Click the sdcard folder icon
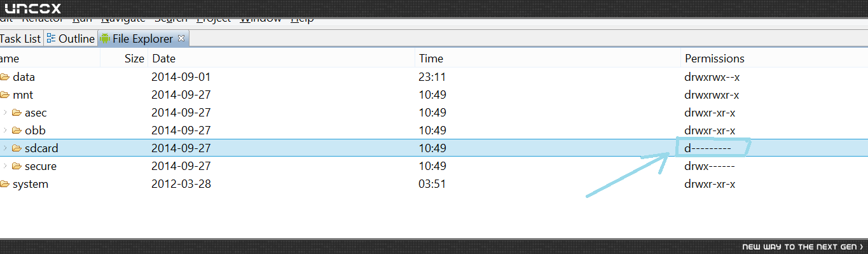 [x=17, y=148]
